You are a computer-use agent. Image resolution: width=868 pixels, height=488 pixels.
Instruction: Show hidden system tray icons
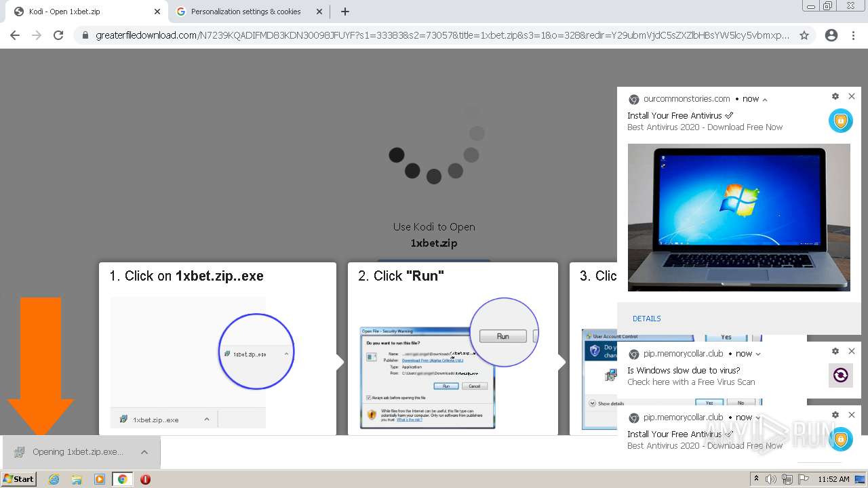click(757, 479)
